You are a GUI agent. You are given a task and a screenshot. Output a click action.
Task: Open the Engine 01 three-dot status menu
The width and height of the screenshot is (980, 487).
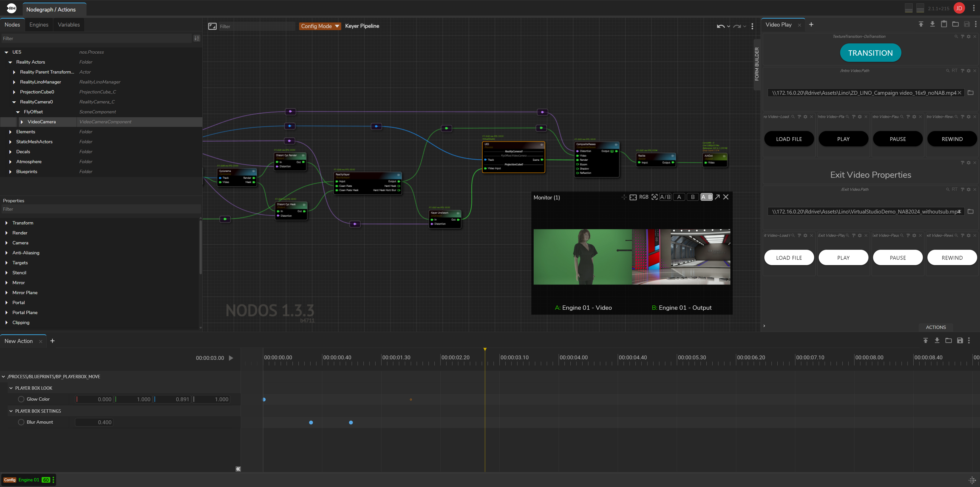[x=53, y=480]
